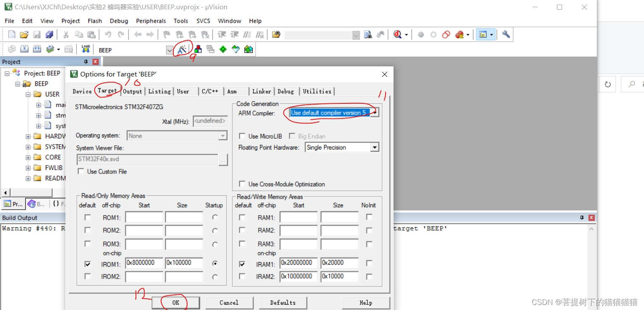Image resolution: width=644 pixels, height=310 pixels.
Task: Click OK to confirm target options
Action: [176, 302]
